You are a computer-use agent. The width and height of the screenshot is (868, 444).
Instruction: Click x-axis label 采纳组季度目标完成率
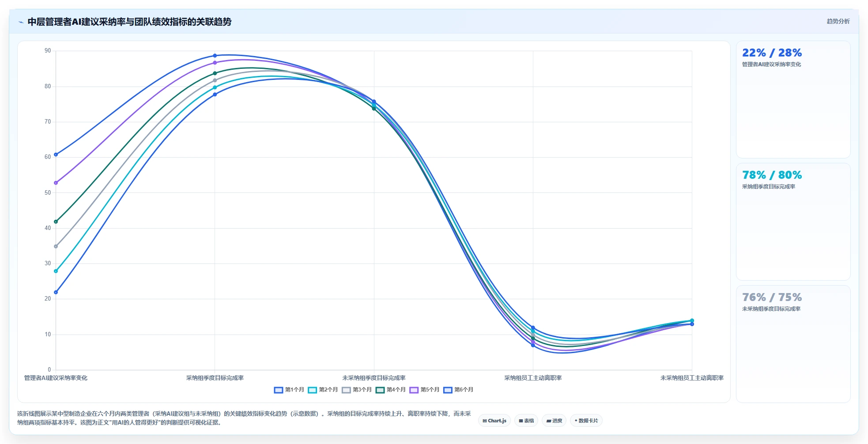pos(215,378)
